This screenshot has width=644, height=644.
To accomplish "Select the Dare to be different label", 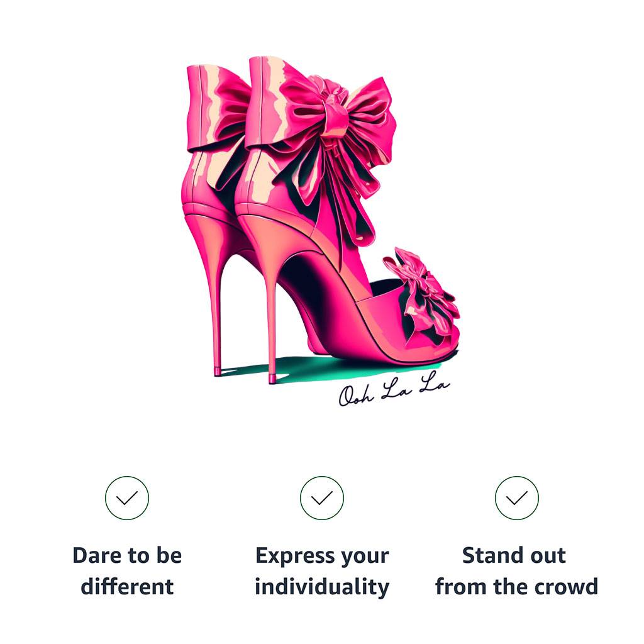I will point(127,571).
